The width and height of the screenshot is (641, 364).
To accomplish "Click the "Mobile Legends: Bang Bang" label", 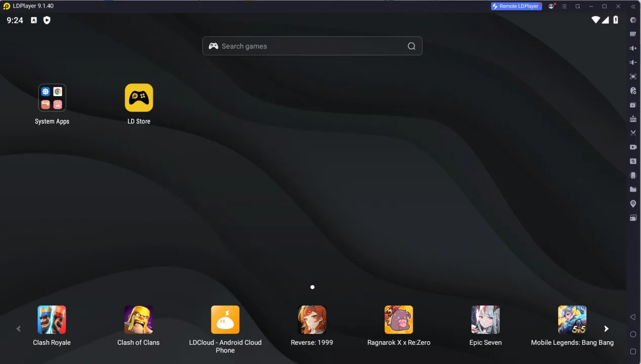I will point(572,342).
